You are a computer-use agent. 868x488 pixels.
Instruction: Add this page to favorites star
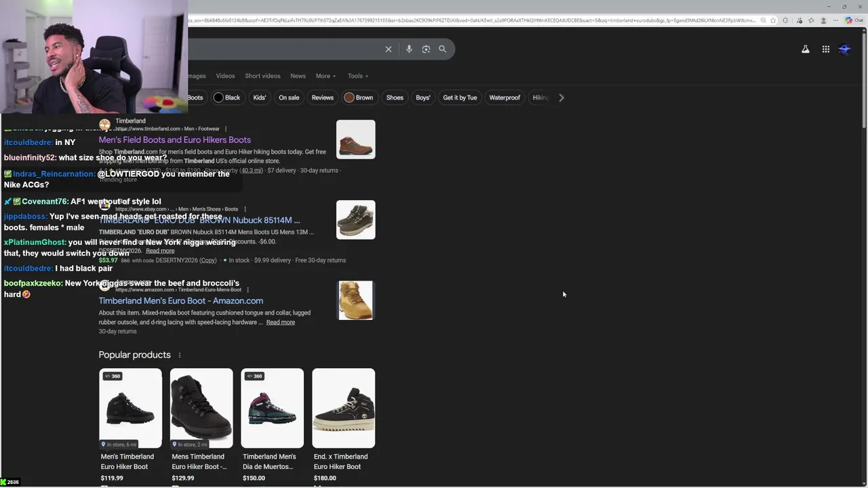coord(773,20)
